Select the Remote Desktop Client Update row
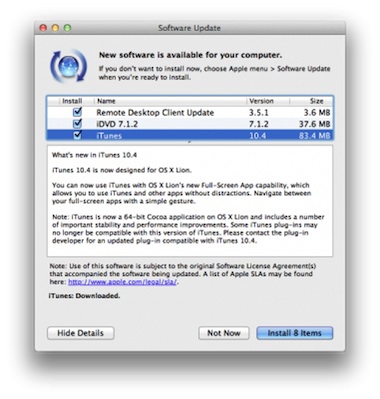This screenshot has height=399, width=380. 190,112
